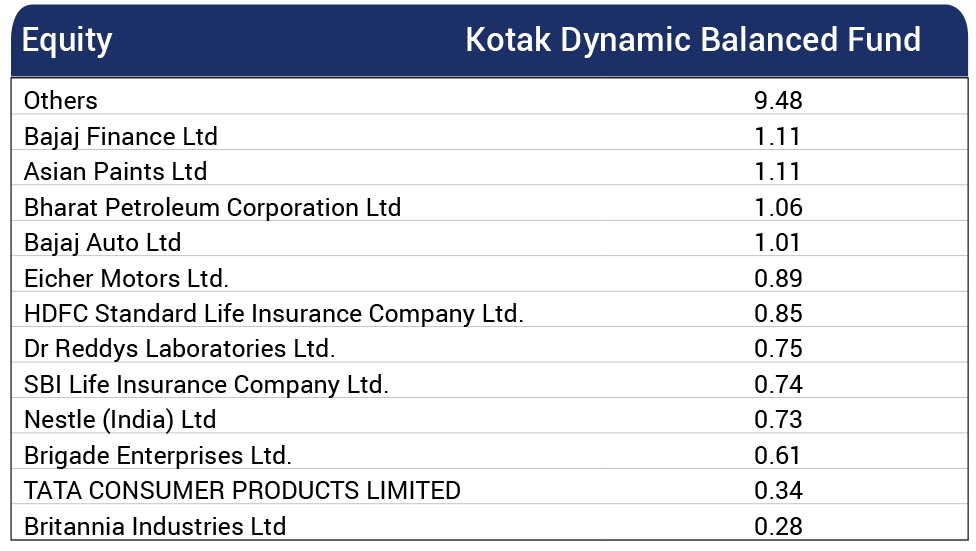Click the 0.89 Eicher Motors value

click(x=778, y=278)
